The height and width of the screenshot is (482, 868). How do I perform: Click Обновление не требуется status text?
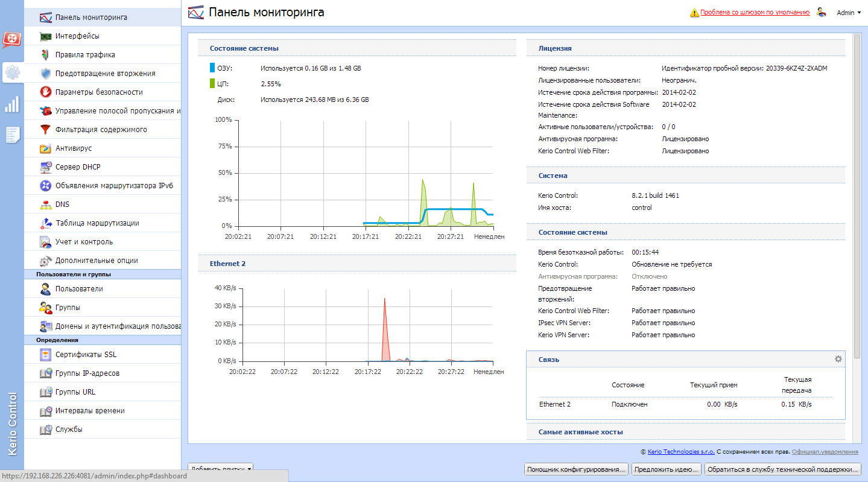[x=672, y=264]
